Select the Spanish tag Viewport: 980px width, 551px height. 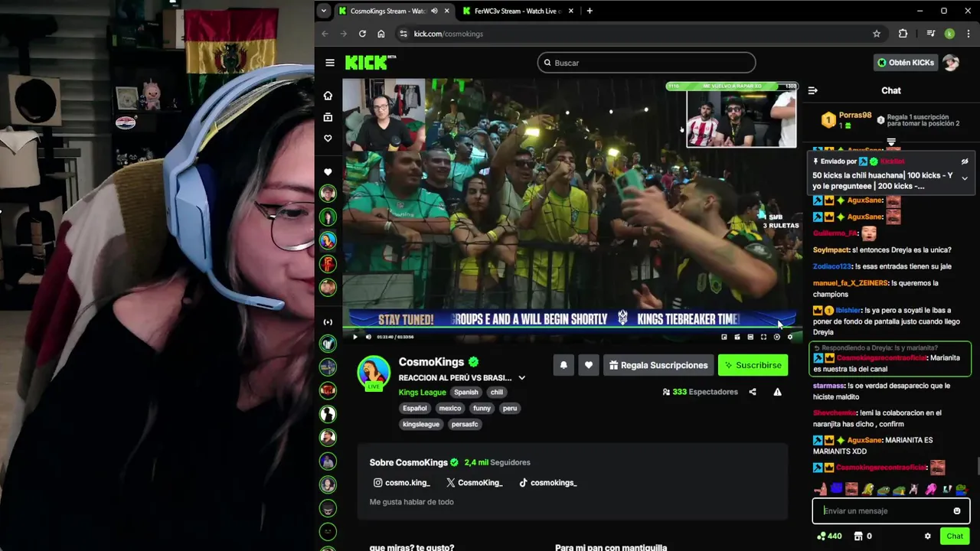[x=465, y=392]
